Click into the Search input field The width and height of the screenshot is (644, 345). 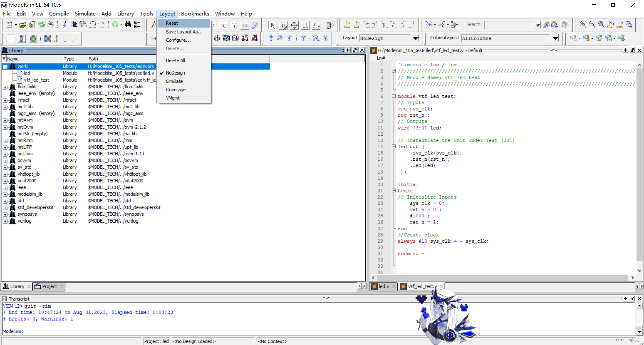coord(508,25)
